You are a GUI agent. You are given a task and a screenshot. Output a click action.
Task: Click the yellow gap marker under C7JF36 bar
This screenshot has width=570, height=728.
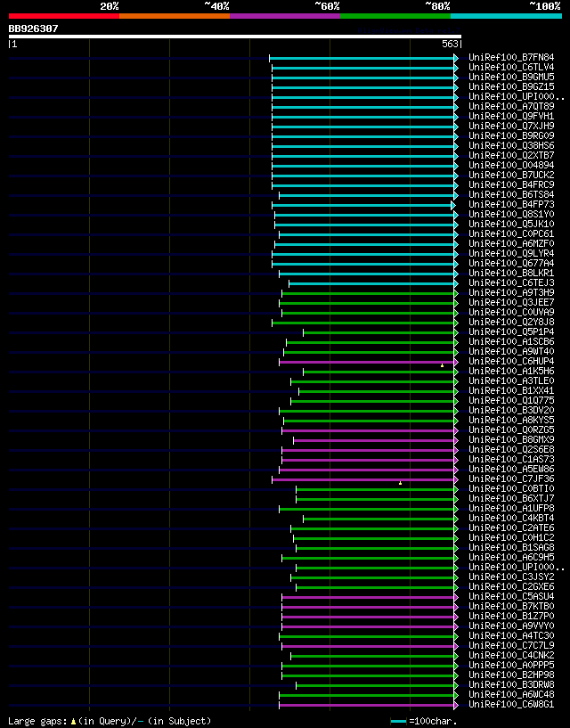point(400,483)
